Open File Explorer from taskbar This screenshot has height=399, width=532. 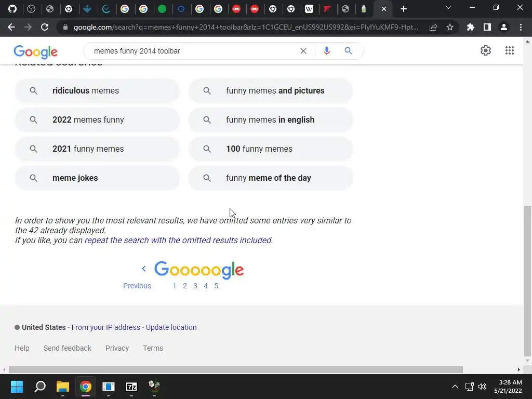[63, 387]
